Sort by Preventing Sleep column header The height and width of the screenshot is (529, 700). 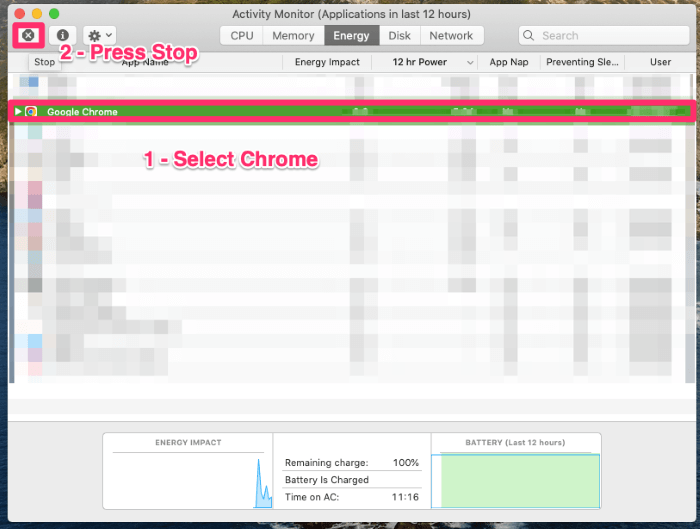(x=582, y=62)
